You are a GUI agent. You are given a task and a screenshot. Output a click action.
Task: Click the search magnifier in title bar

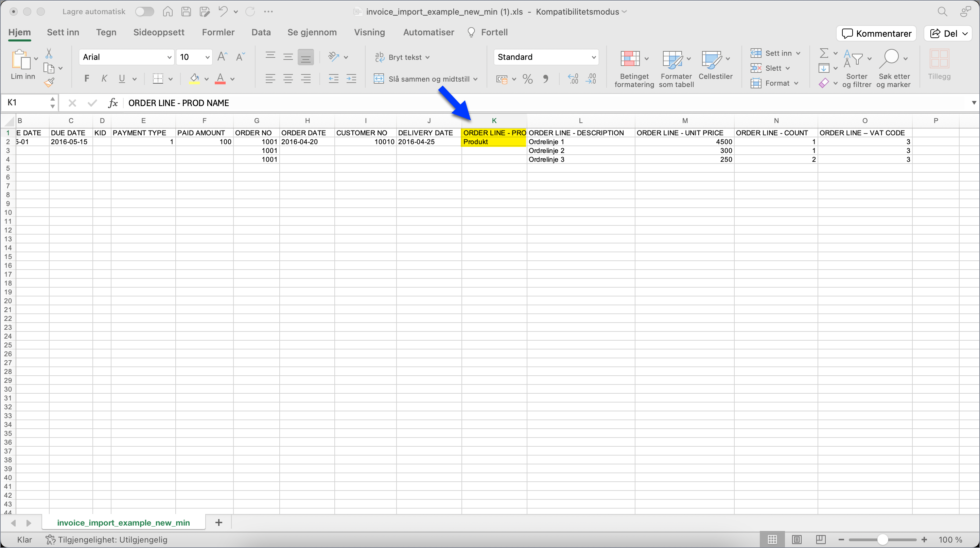(x=942, y=12)
